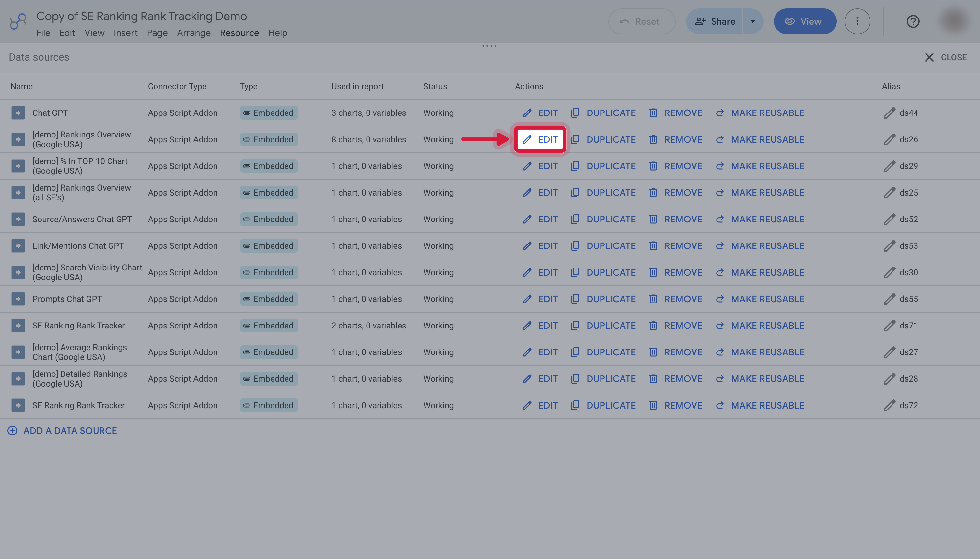Click the Source/Answers Chat GPT row arrow icon

[18, 219]
